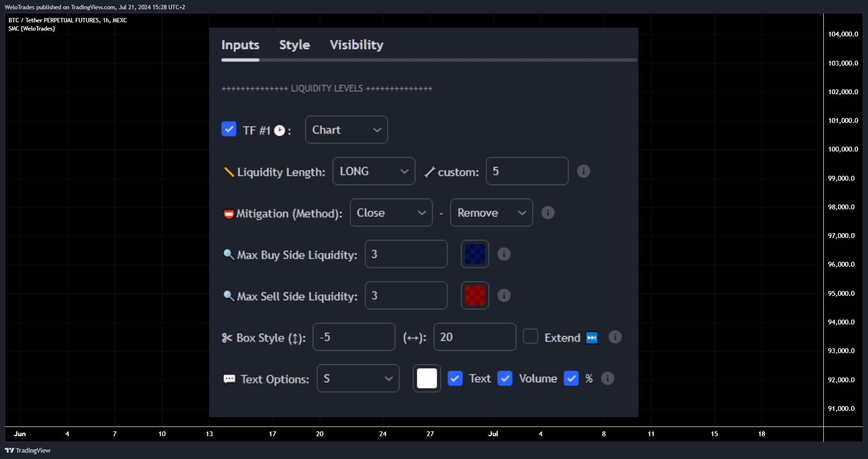868x459 pixels.
Task: Click the magnifier icon by Max Sell Side
Action: 229,296
